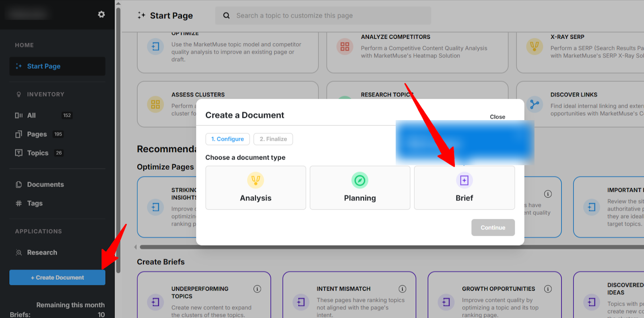The width and height of the screenshot is (644, 318).
Task: Click the Create Briefs heading
Action: coord(161,262)
